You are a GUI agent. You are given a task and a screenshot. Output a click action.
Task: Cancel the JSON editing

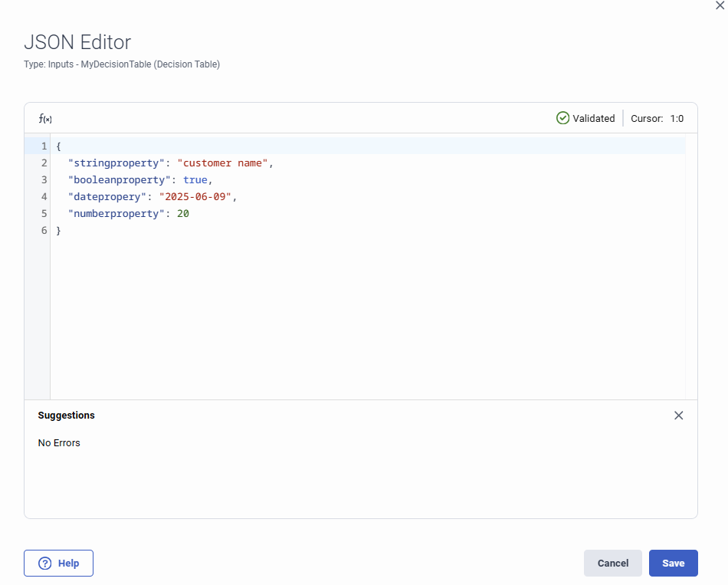[x=612, y=563]
